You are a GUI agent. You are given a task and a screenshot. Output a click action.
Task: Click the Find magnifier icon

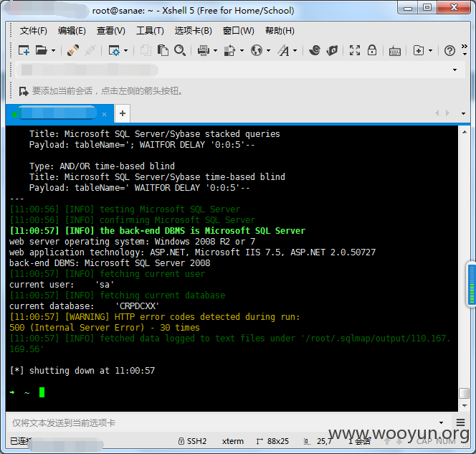(180, 50)
